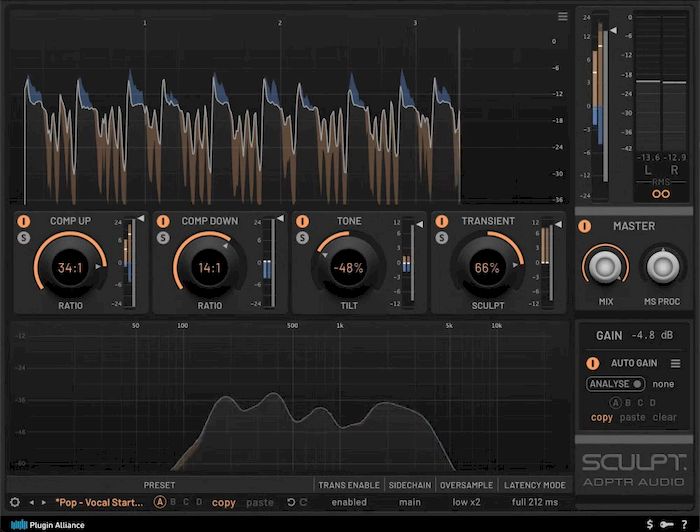Click the question mark help icon
Screen dimensions: 700x532
pyautogui.click(x=684, y=524)
